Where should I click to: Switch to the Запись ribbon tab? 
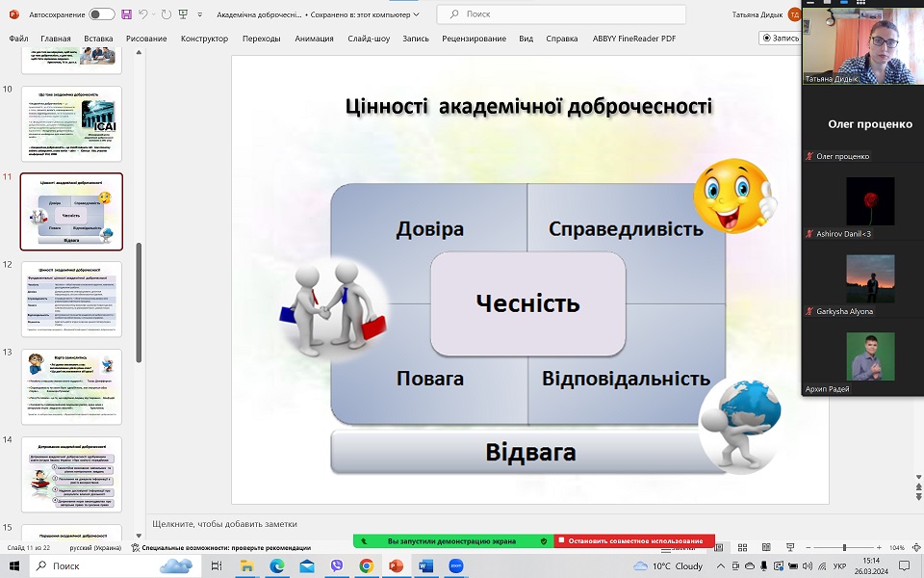[416, 39]
